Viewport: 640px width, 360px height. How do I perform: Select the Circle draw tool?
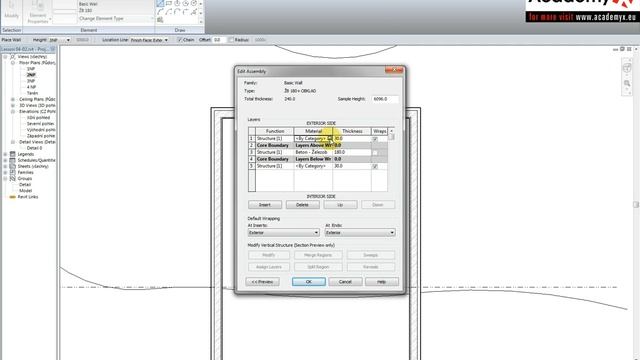(x=193, y=3)
